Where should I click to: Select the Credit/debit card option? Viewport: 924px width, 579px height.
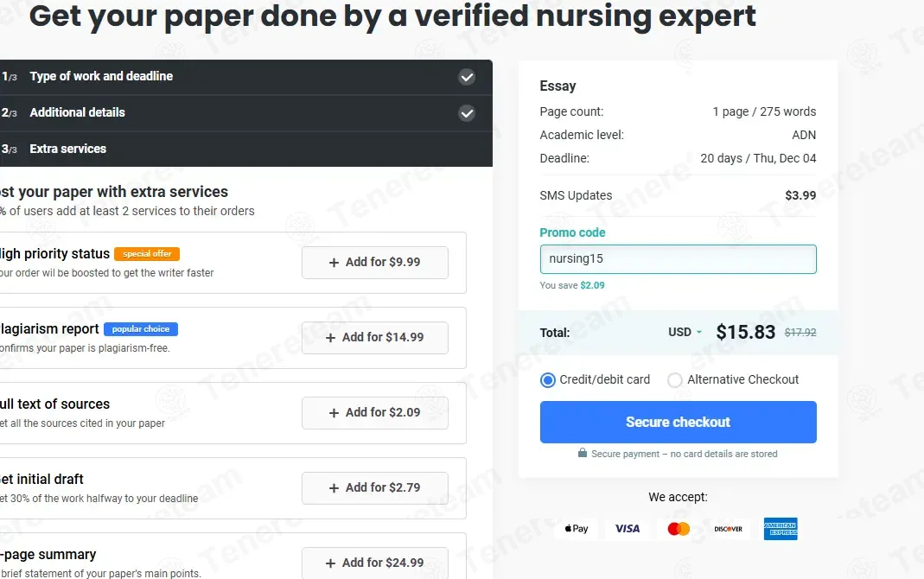548,380
